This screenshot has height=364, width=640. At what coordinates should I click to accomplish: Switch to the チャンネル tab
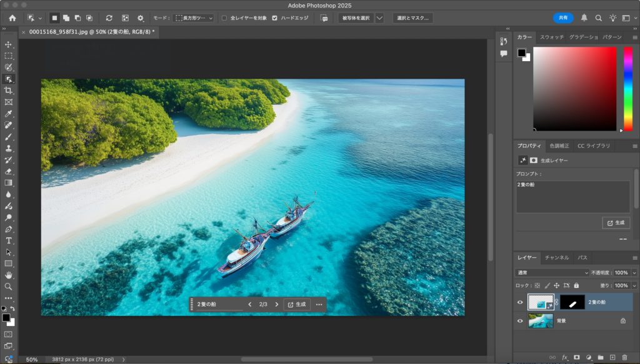(556, 257)
